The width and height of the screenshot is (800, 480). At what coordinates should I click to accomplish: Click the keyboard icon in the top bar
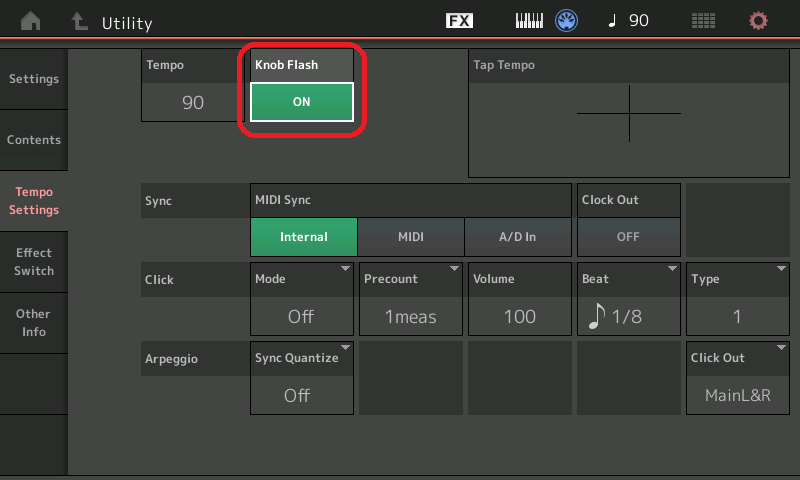coord(530,21)
